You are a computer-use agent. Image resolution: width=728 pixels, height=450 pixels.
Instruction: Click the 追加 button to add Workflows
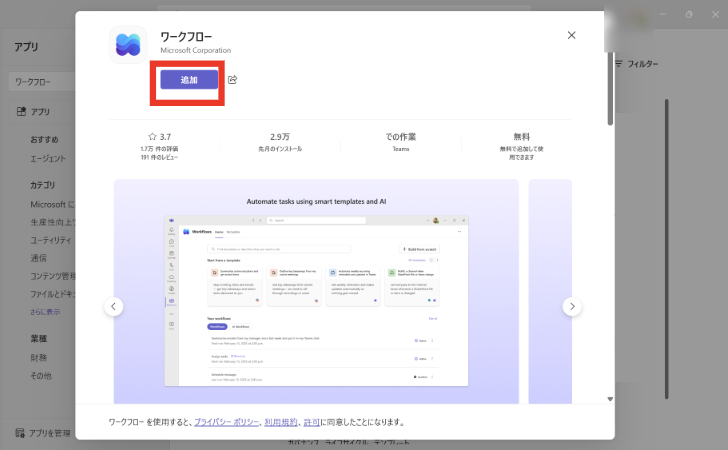pos(189,79)
